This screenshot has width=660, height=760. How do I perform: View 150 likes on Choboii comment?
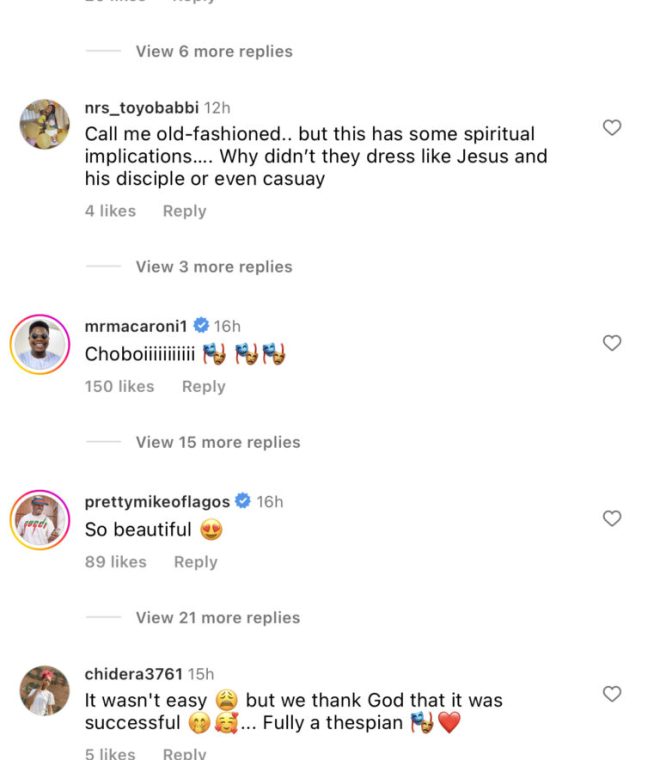(x=119, y=386)
